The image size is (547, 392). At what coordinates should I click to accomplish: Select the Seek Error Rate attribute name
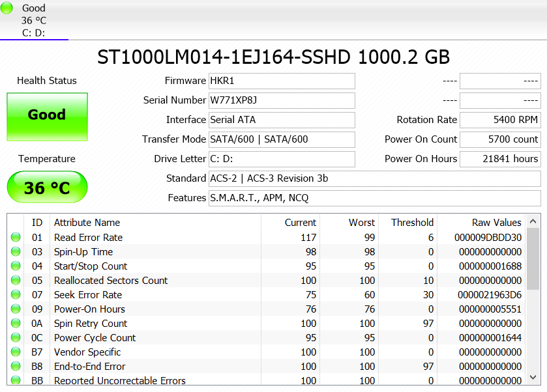pyautogui.click(x=88, y=295)
